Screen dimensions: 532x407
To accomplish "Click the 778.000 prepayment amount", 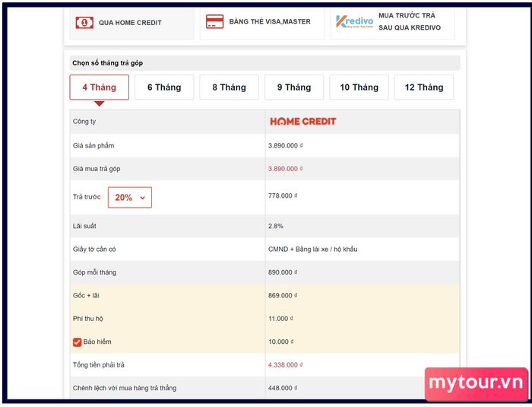I will pos(283,196).
